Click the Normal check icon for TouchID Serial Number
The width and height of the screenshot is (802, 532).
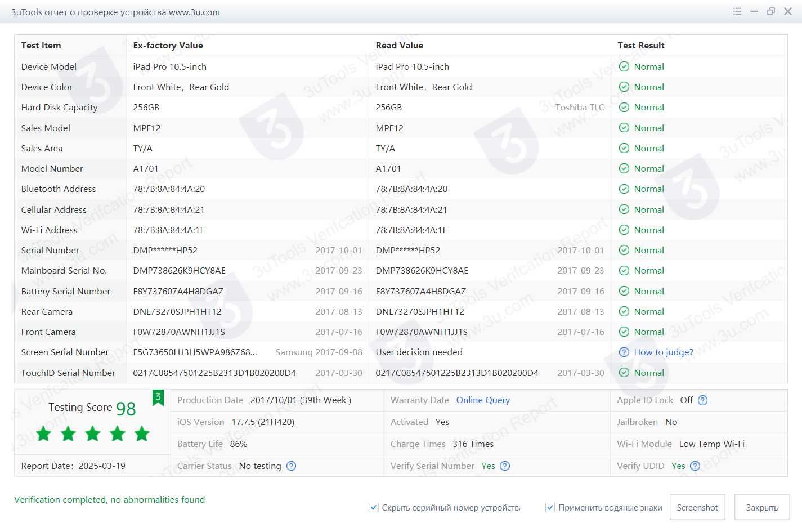[624, 373]
